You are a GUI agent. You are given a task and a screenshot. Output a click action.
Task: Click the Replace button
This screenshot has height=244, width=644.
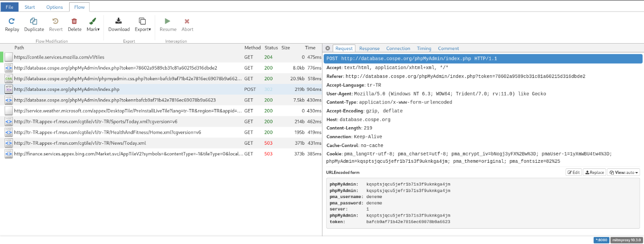click(594, 172)
